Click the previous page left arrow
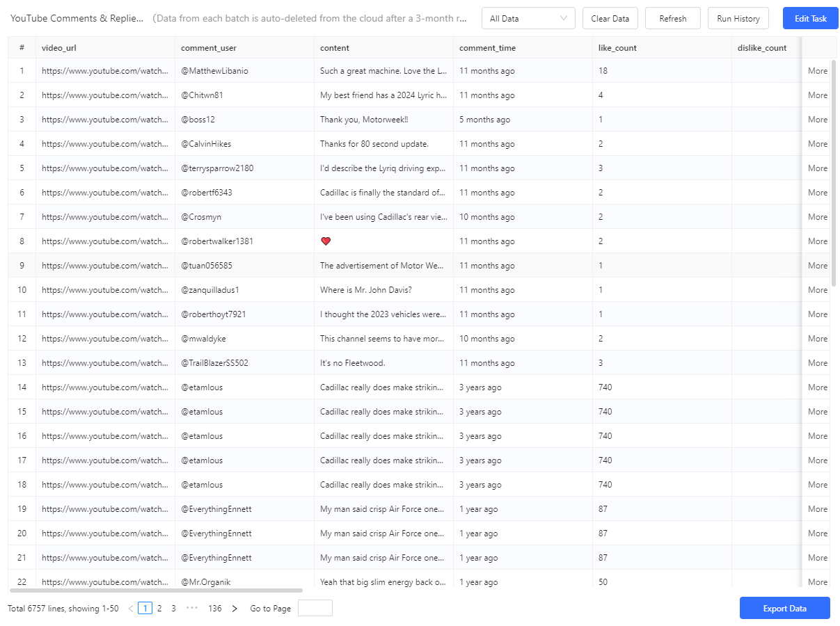Screen dimensions: 840x626 click(130, 609)
